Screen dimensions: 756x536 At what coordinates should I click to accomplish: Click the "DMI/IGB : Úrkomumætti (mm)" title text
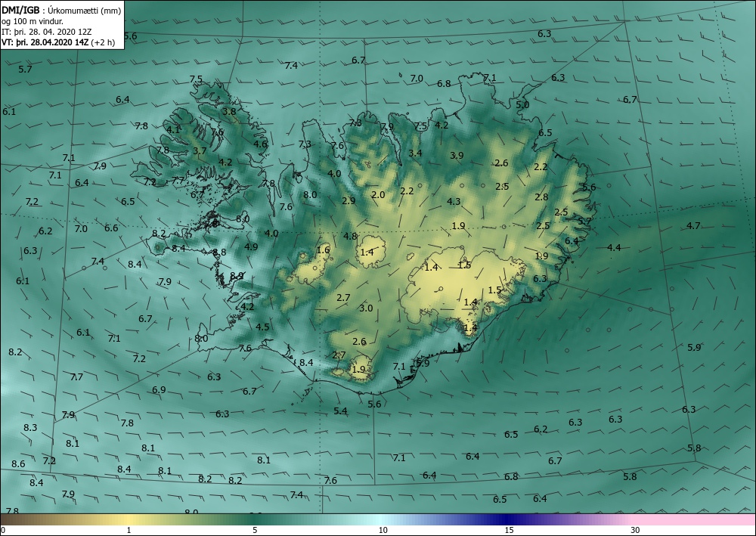61,10
